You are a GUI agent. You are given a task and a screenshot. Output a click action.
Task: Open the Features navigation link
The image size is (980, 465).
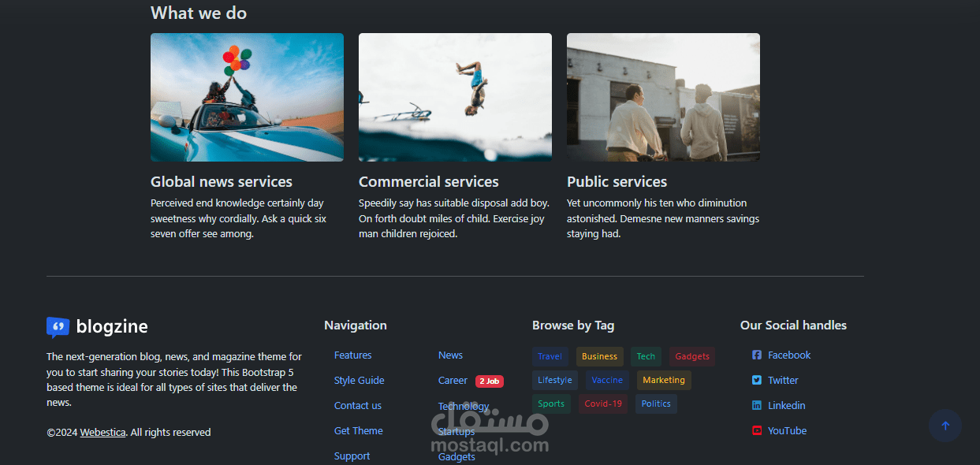pyautogui.click(x=352, y=355)
